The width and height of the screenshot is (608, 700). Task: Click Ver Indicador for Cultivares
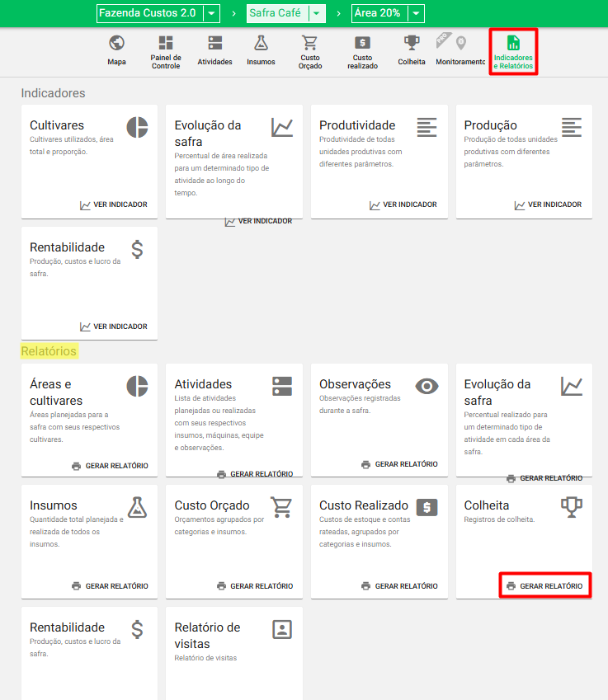[114, 204]
